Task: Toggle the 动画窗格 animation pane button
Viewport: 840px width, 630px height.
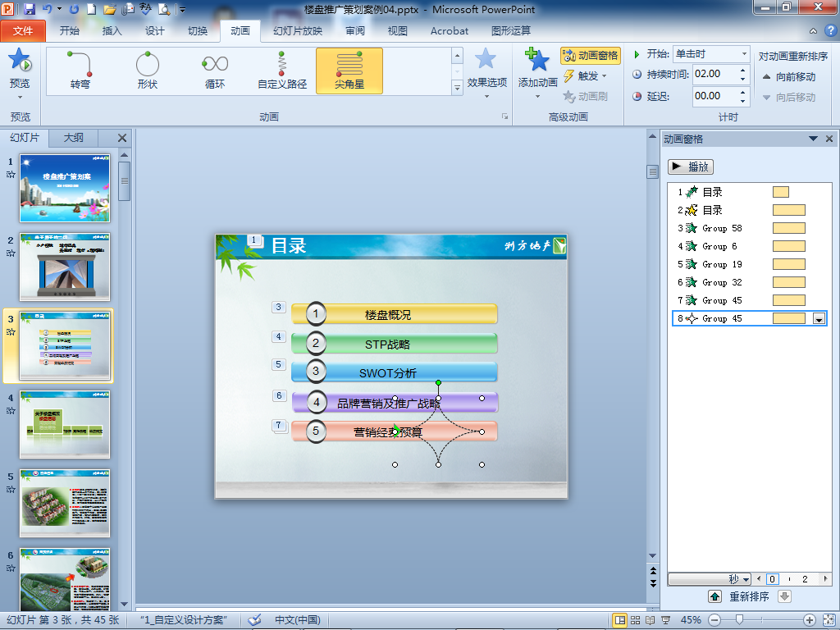Action: (x=591, y=56)
